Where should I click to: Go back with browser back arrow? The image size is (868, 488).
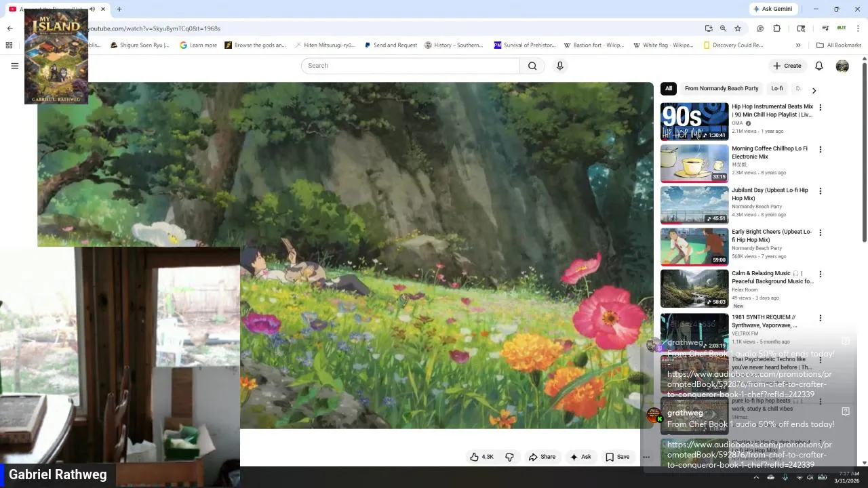[x=9, y=28]
